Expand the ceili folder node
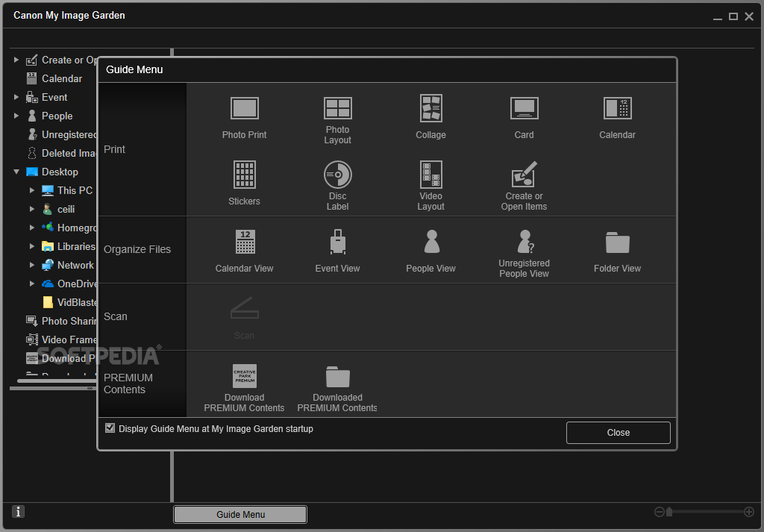Screen dimensions: 764x532 (31, 209)
